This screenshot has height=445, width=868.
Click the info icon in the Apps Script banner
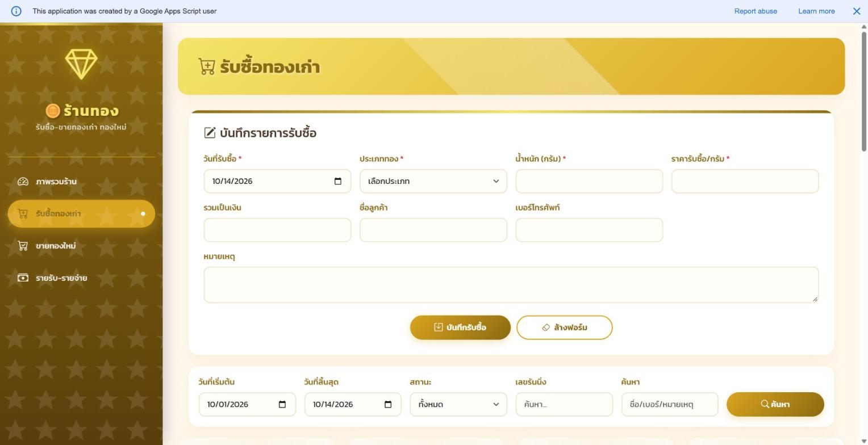[x=16, y=11]
